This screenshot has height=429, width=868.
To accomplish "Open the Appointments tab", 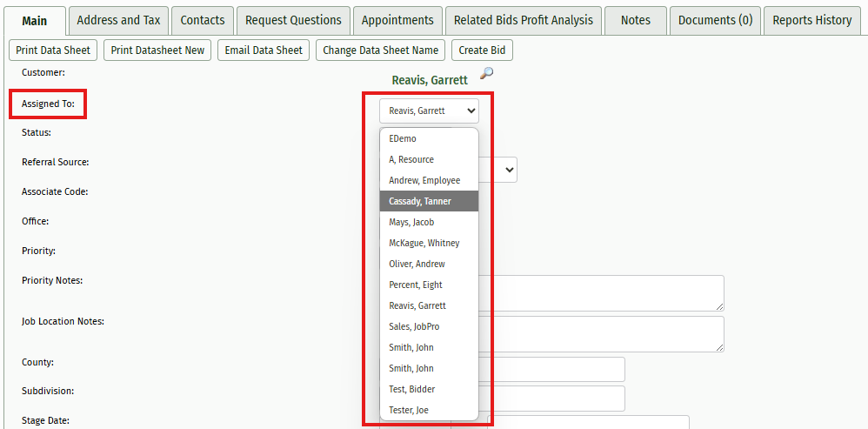I will tap(397, 20).
